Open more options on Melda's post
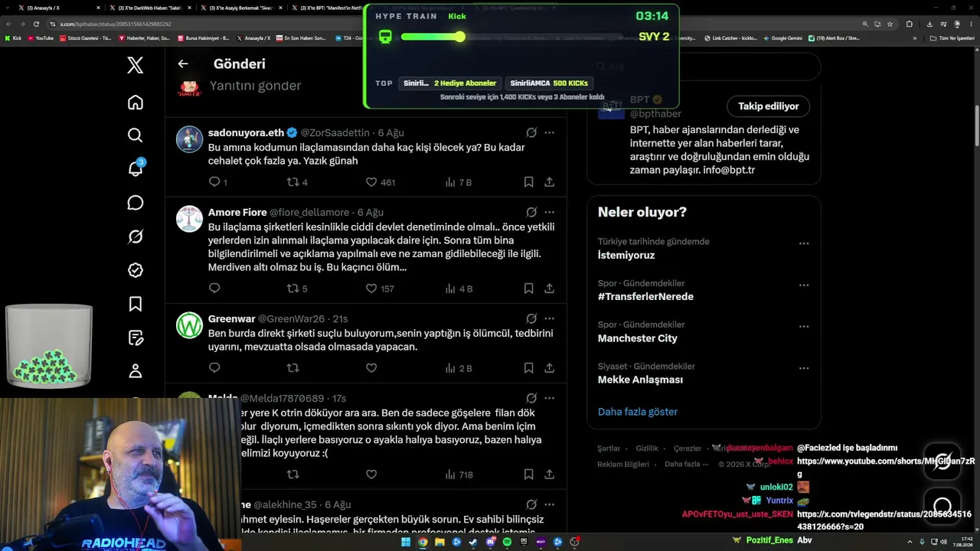Screen dimensions: 980x551 pos(549,398)
